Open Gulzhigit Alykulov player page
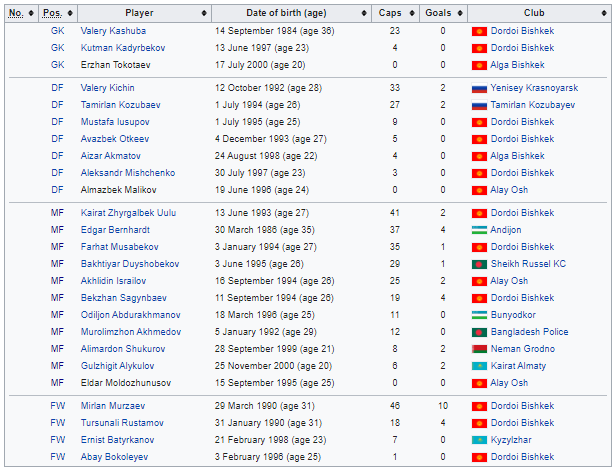This screenshot has width=616, height=474. pyautogui.click(x=117, y=366)
